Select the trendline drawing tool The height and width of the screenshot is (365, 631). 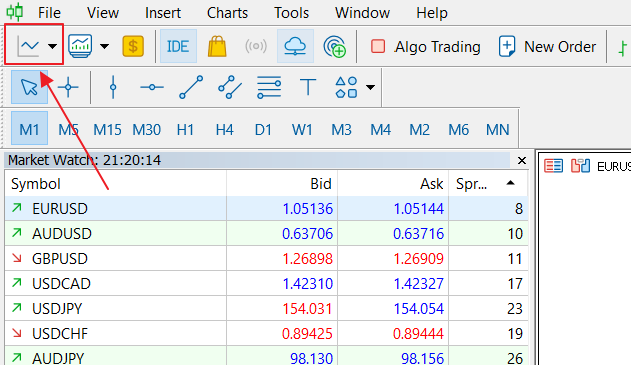pos(191,87)
